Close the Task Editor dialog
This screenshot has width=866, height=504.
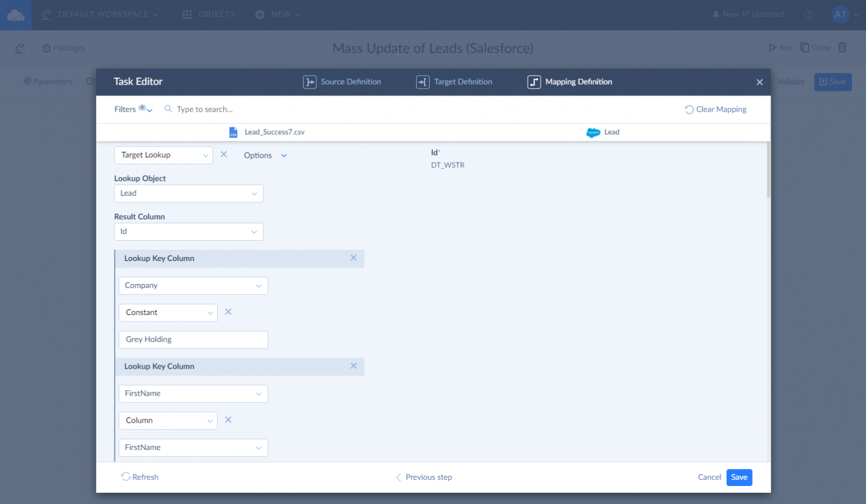tap(759, 82)
